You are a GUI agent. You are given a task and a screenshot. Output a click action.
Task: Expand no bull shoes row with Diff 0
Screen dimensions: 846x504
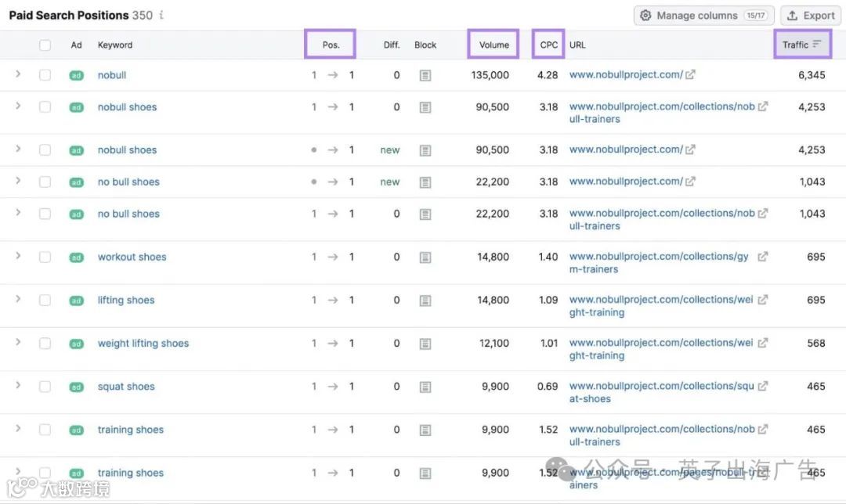tap(18, 212)
